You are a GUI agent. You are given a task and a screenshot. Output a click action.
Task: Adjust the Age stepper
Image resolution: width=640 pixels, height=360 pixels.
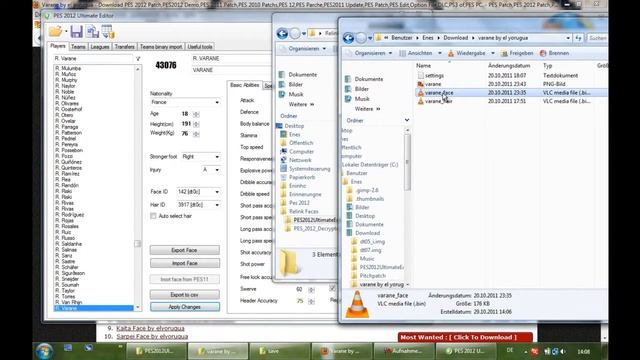(196, 114)
